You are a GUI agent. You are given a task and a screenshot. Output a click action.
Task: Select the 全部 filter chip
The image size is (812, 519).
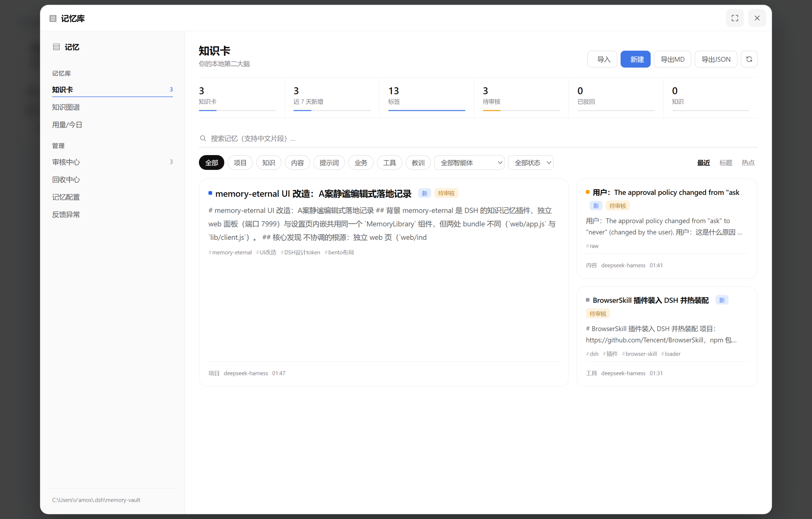211,163
